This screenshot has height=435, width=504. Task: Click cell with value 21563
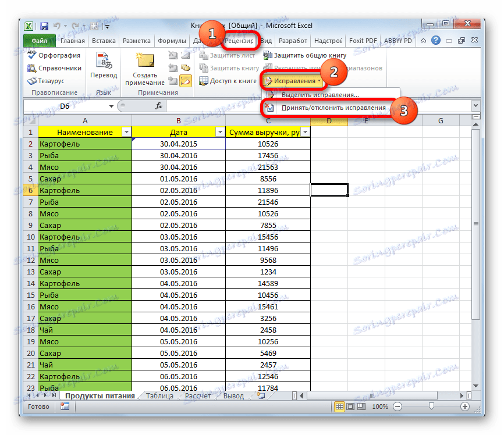[268, 167]
